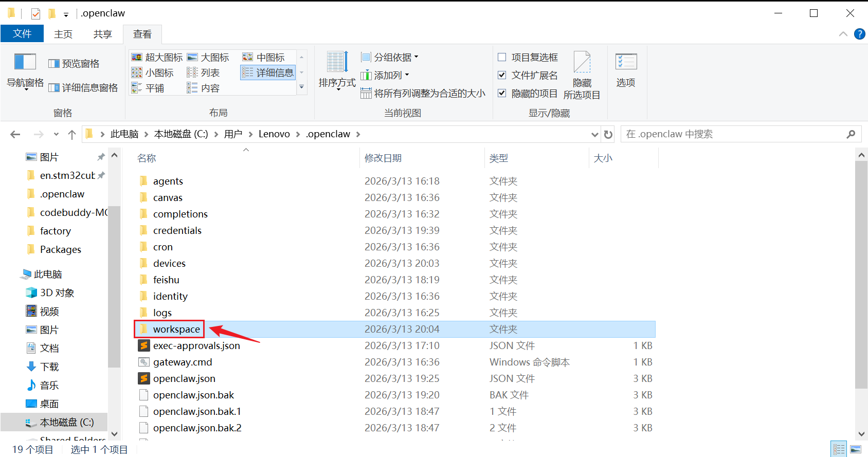Click the Back navigation arrow
The image size is (868, 457).
tap(15, 134)
